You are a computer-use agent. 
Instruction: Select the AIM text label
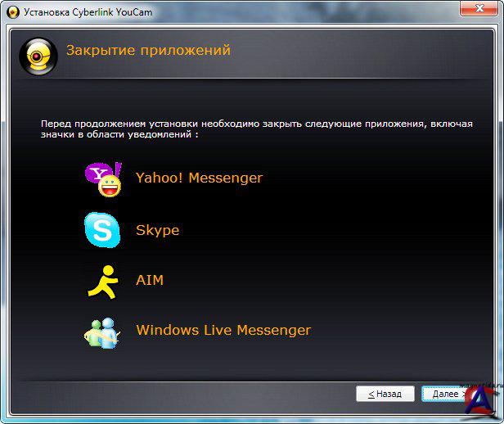click(150, 280)
